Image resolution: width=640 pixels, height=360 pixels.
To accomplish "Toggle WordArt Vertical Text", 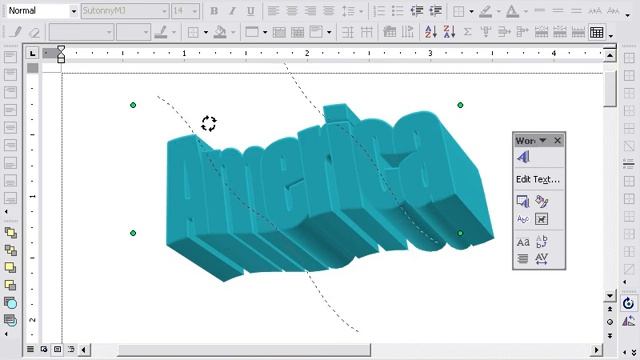I will pyautogui.click(x=542, y=241).
